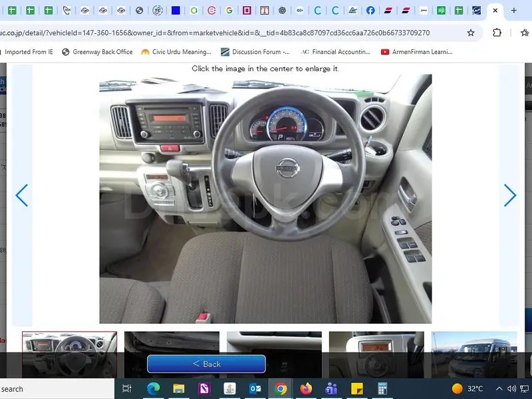
Task: Click the Back button
Action: pyautogui.click(x=206, y=364)
